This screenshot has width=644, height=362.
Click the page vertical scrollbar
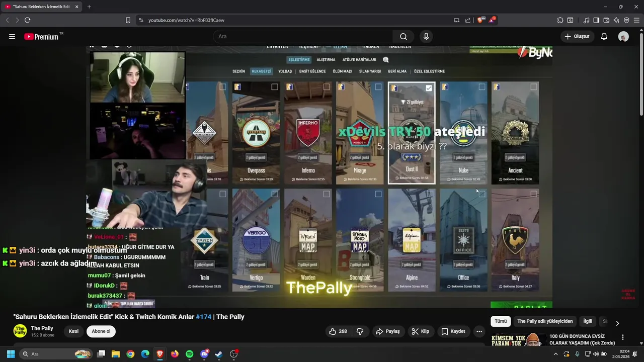tap(641, 75)
